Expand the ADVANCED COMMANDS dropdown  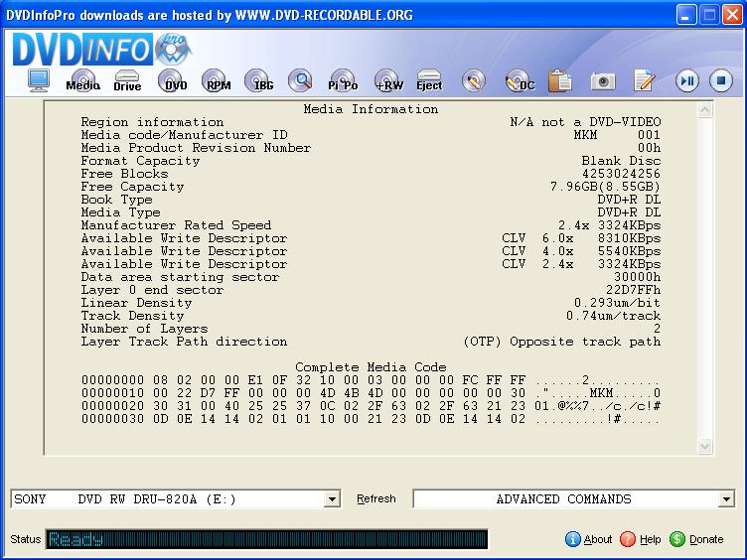[726, 499]
